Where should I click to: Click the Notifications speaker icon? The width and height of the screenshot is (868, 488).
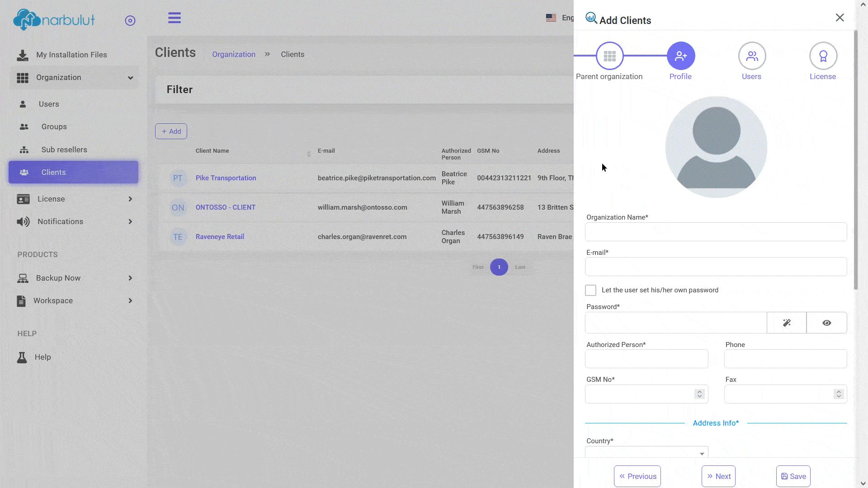[x=23, y=222]
